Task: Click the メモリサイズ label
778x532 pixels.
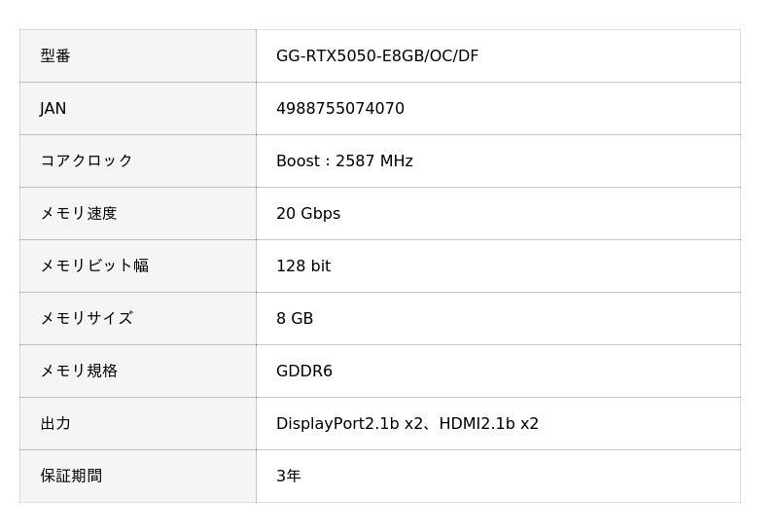Action: [x=87, y=319]
